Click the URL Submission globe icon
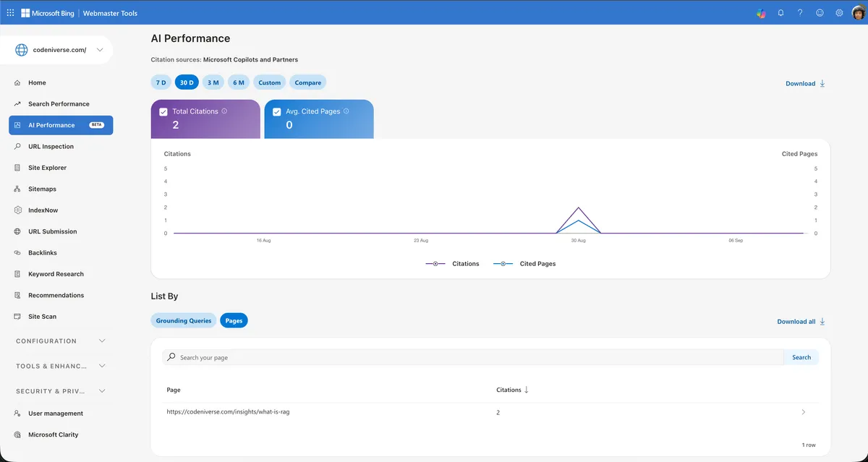 point(17,231)
